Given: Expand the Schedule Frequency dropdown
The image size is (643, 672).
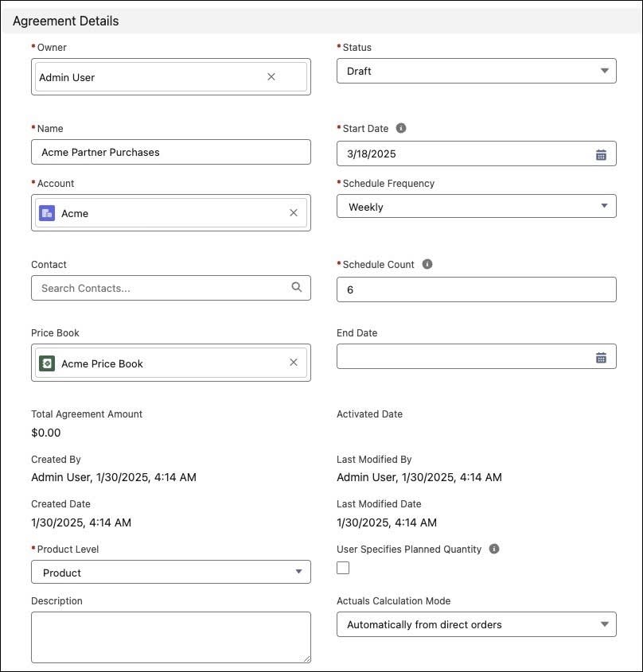Looking at the screenshot, I should (476, 207).
